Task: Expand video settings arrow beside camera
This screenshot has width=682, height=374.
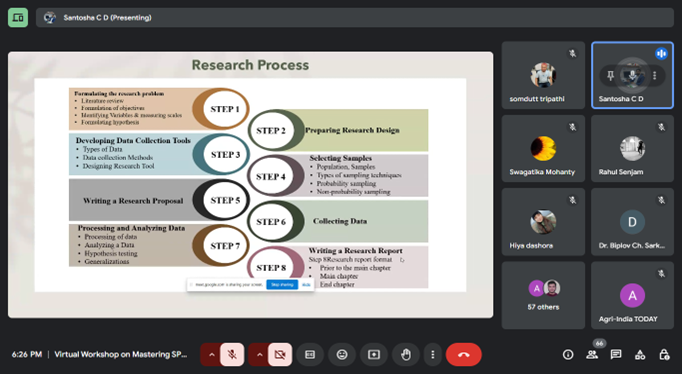Action: (259, 355)
